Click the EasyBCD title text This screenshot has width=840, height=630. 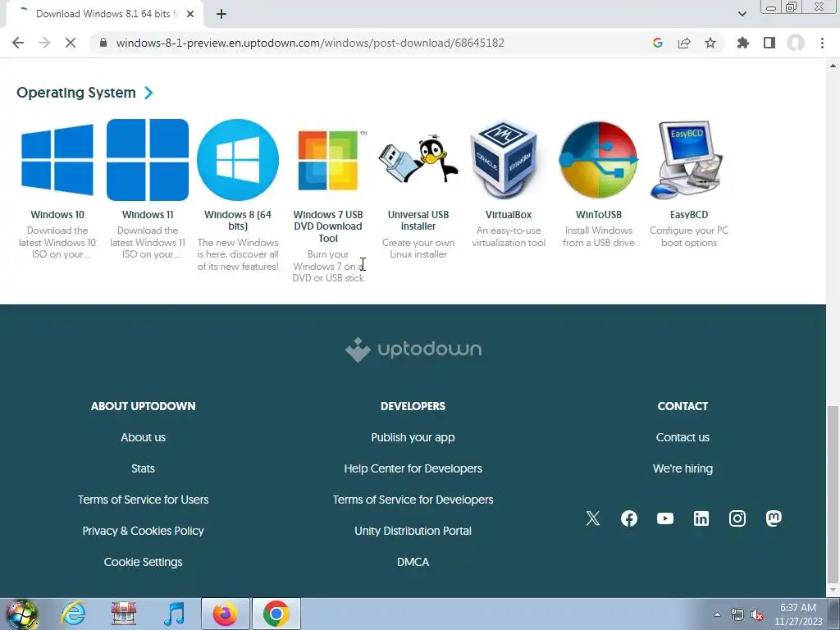point(689,214)
